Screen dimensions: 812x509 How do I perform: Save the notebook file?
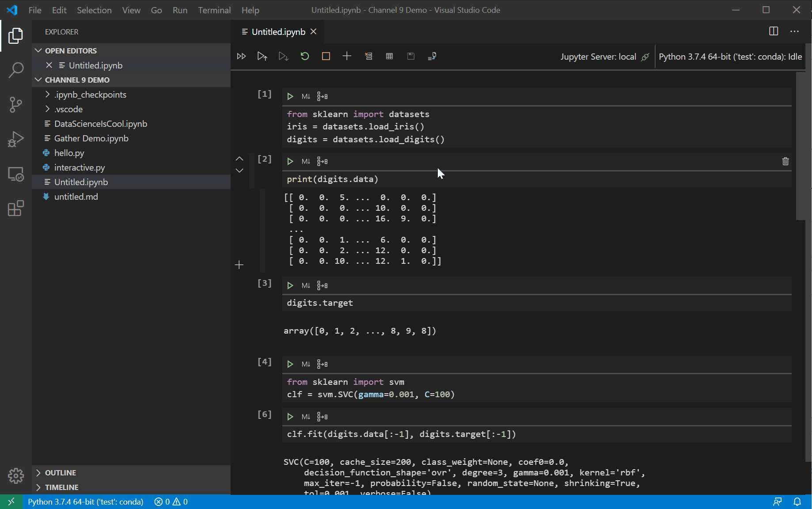(410, 56)
